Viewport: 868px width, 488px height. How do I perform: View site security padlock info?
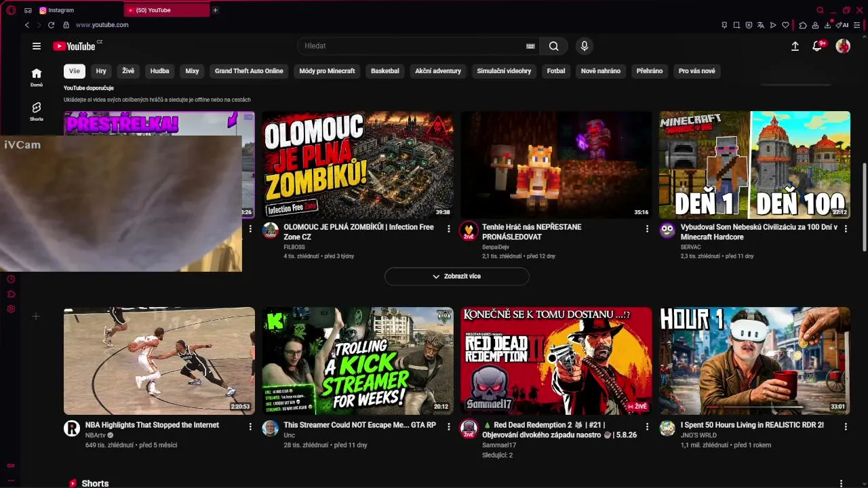tap(66, 25)
